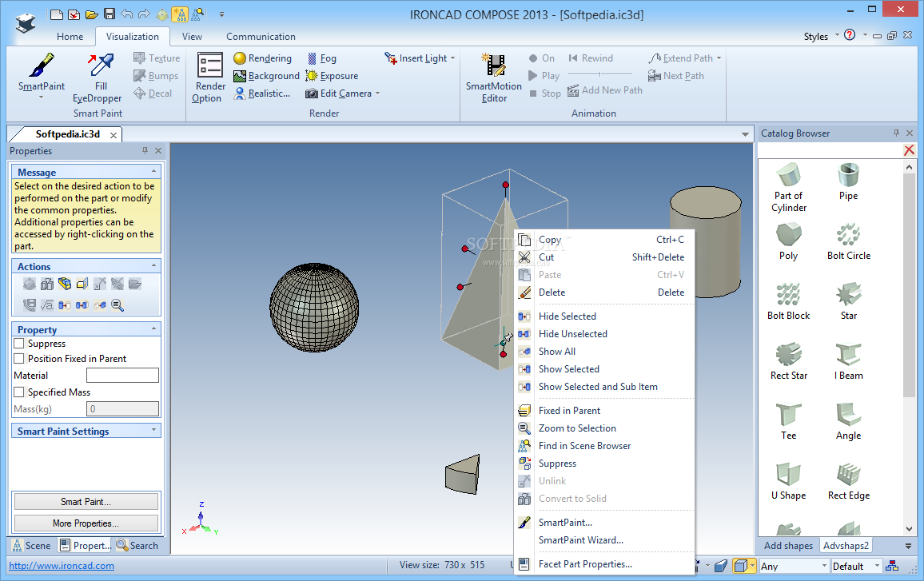924x581 pixels.
Task: Open Background render settings
Action: 266,76
